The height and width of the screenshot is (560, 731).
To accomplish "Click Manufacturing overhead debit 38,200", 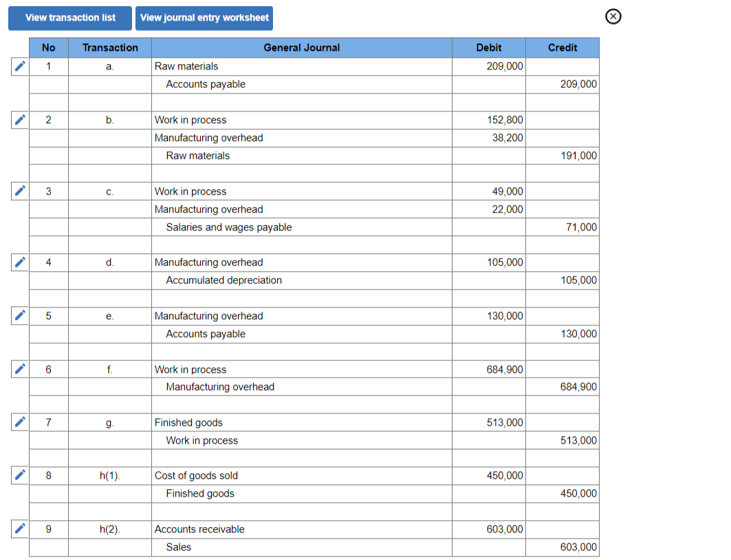I will pos(488,138).
